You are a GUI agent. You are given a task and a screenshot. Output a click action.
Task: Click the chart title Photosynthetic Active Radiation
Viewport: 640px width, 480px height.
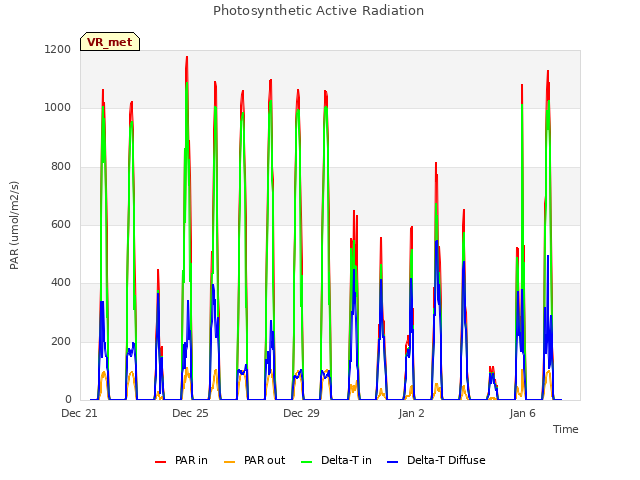(x=318, y=11)
